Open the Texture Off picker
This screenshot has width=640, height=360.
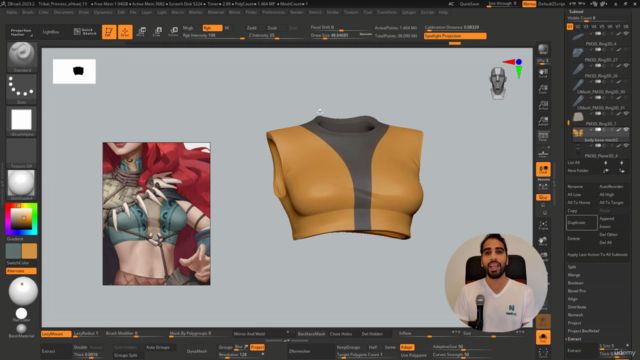[22, 153]
